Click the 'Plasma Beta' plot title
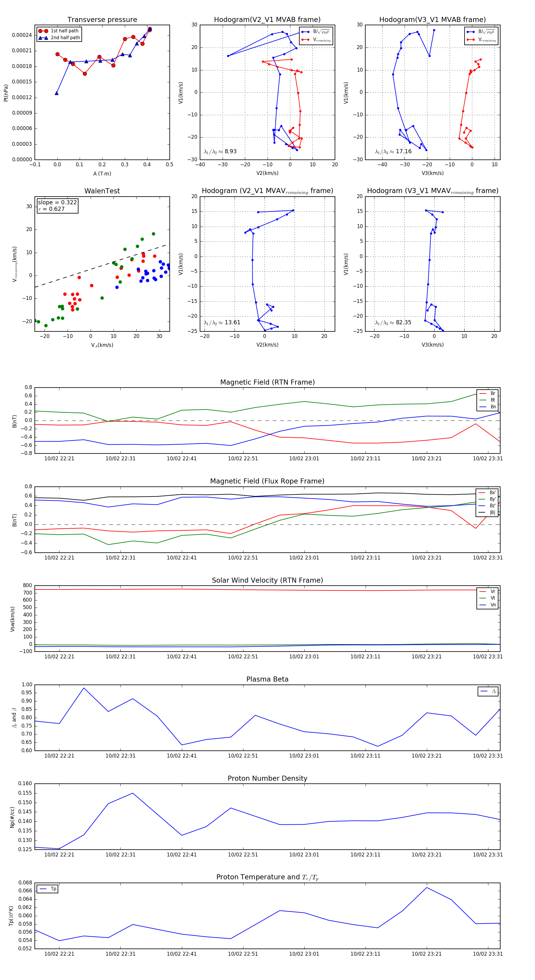This screenshot has height=980, width=535. click(267, 679)
